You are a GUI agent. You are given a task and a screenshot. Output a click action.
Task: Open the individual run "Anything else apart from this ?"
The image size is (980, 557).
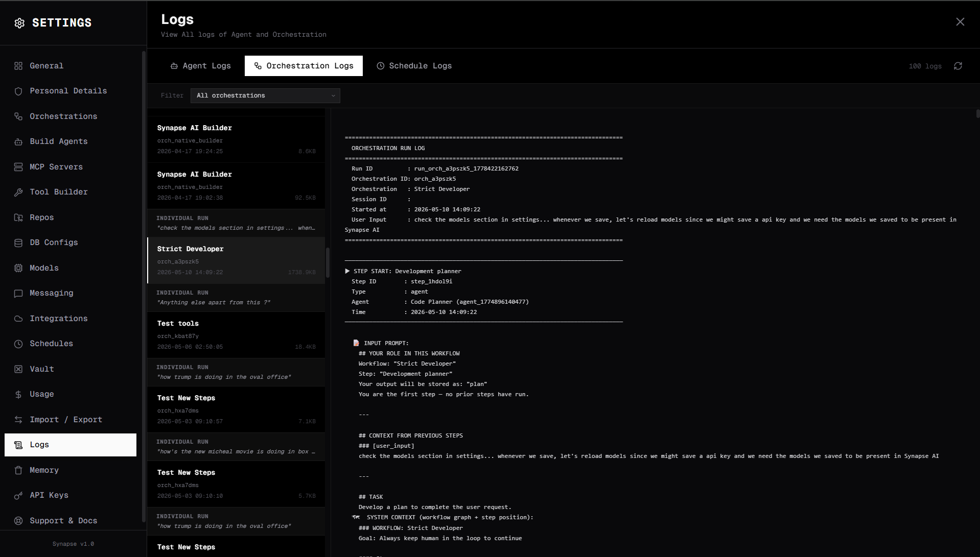pos(236,298)
